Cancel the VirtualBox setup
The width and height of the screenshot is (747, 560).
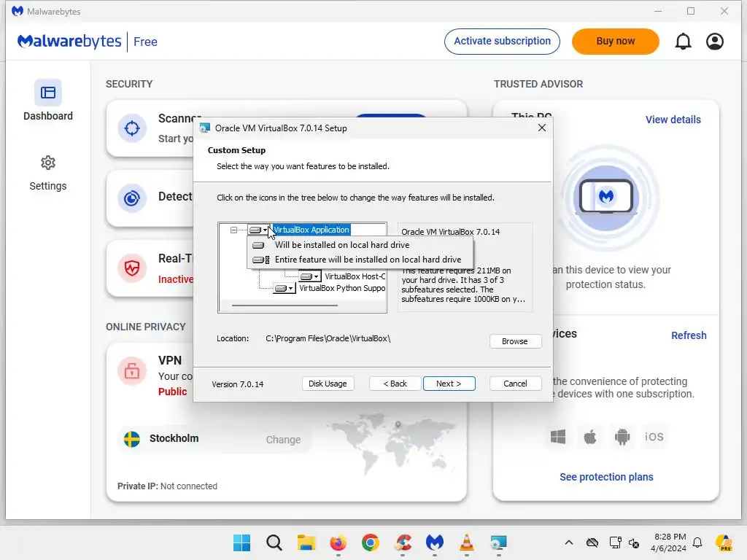click(x=515, y=384)
